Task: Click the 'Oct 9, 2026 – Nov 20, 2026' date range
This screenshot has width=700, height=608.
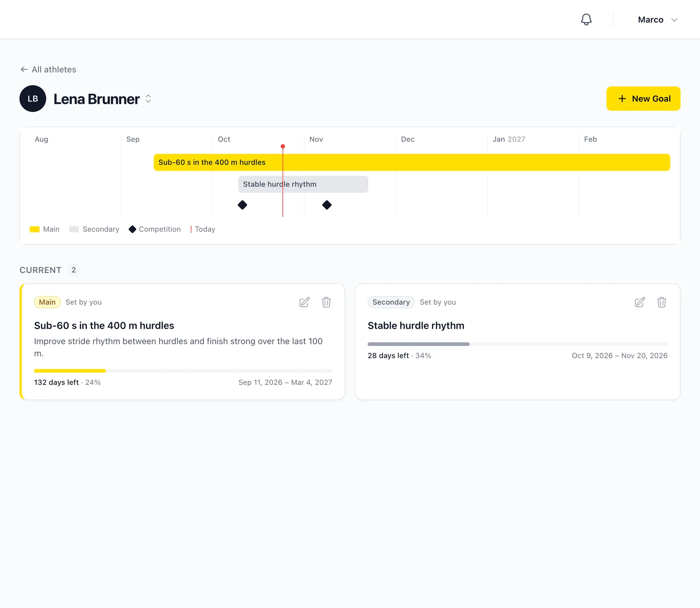Action: point(619,356)
